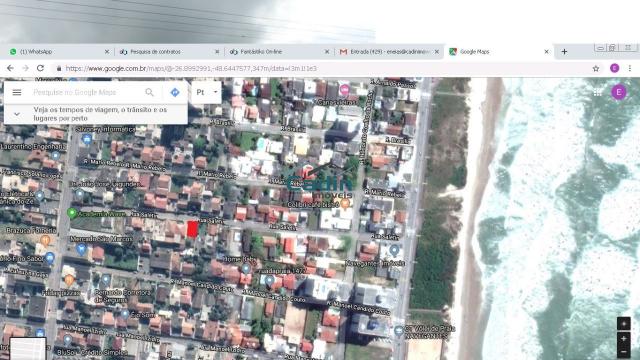
Task: Open the Google apps grid icon
Action: [x=598, y=93]
